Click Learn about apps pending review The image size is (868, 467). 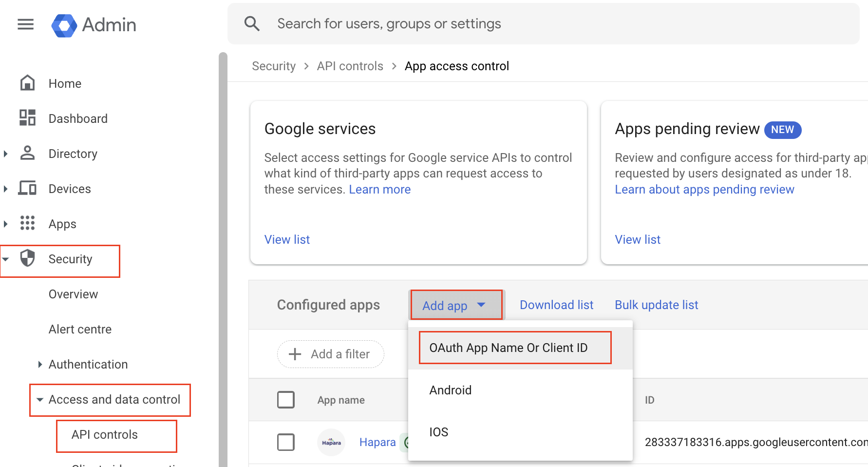point(704,189)
